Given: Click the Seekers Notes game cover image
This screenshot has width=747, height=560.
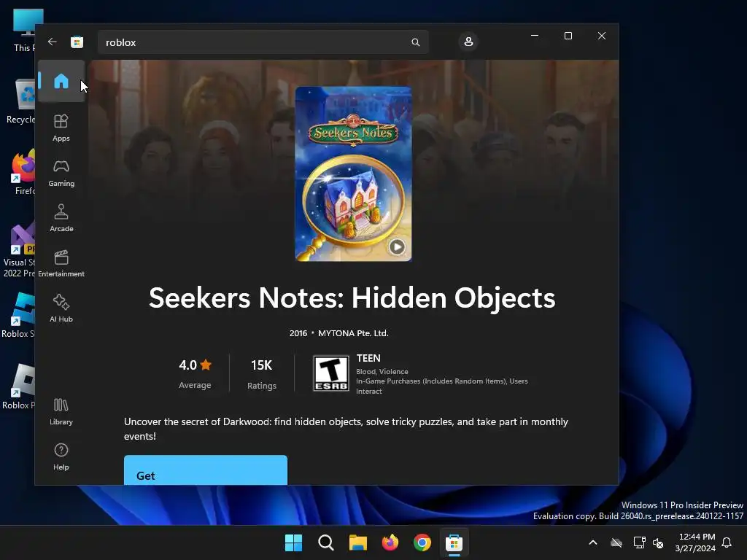Looking at the screenshot, I should coord(353,174).
